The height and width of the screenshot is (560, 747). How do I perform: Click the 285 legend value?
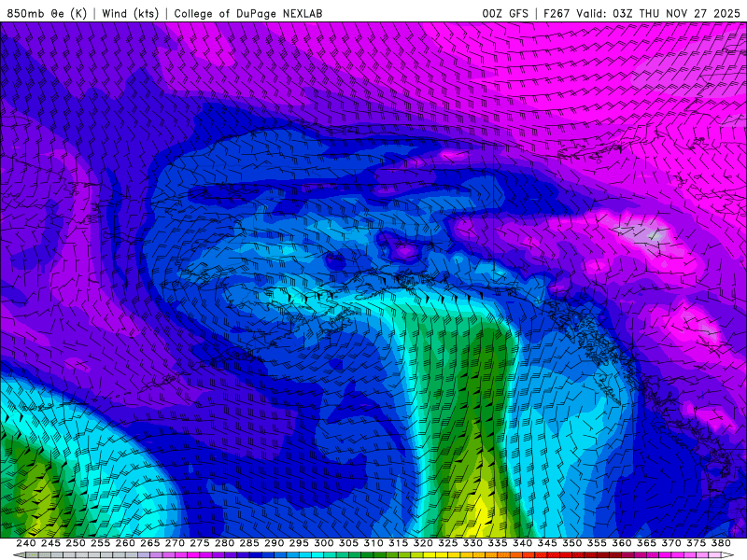point(249,543)
